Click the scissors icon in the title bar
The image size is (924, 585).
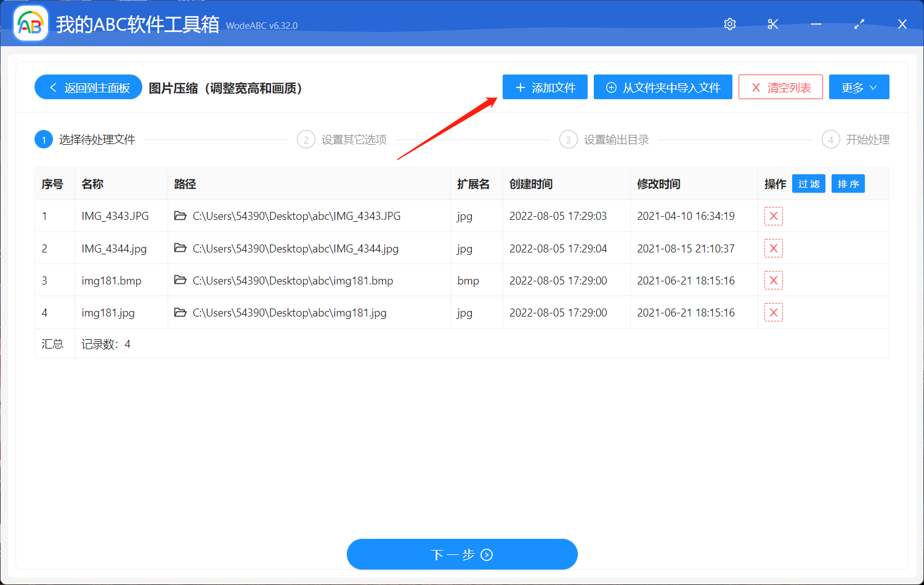click(x=772, y=24)
